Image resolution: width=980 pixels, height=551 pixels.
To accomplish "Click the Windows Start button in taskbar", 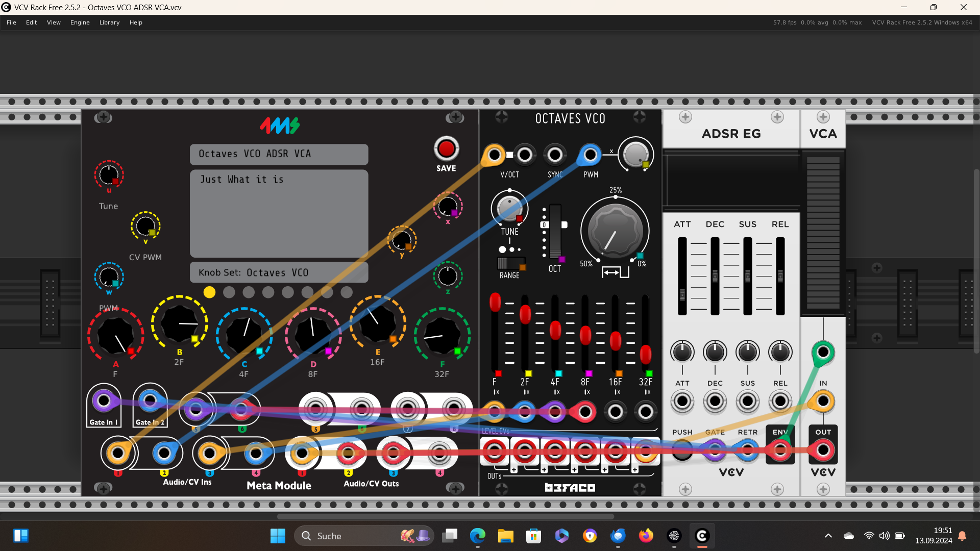I will 278,536.
